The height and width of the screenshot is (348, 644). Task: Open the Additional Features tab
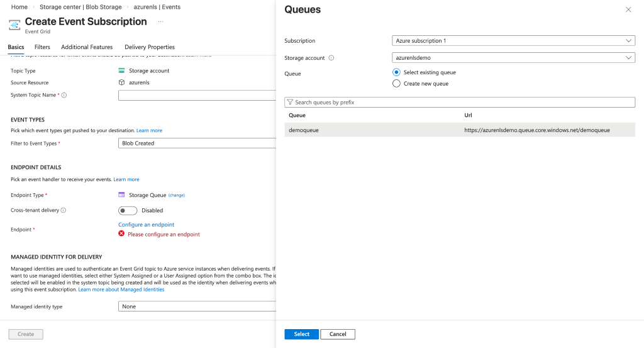(87, 47)
